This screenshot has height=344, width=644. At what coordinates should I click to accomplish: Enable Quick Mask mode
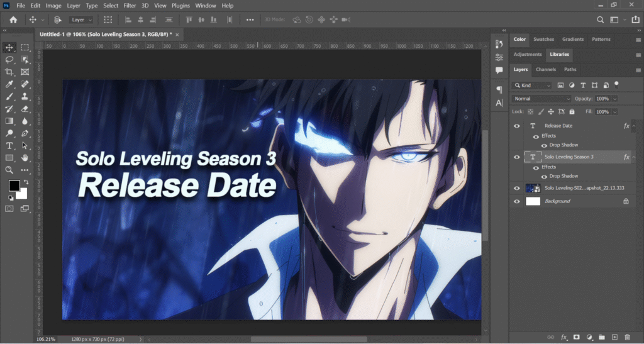(x=9, y=209)
